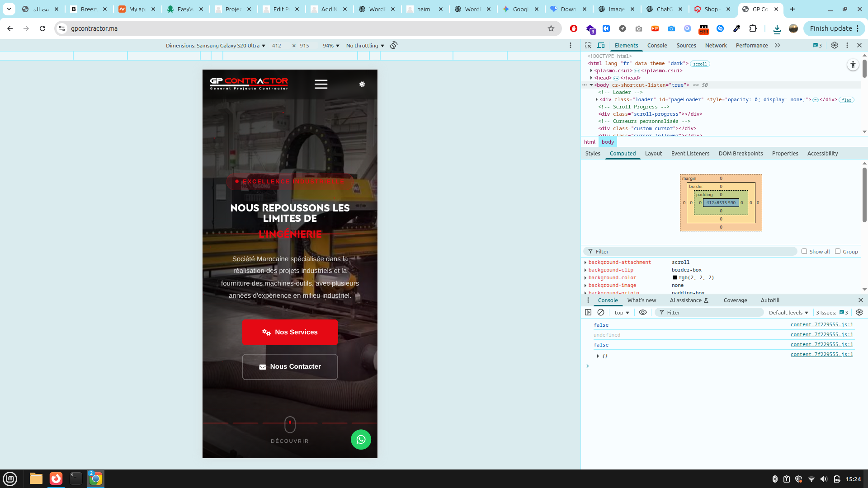Screen dimensions: 868x488
Task: Click the clear console icon
Action: pyautogui.click(x=601, y=312)
